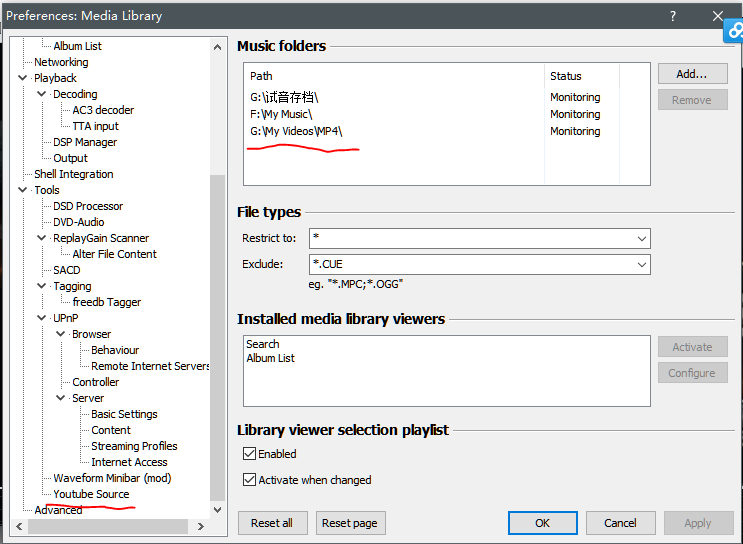Collapse the UPnP tree node
Image resolution: width=743 pixels, height=544 pixels.
42,318
